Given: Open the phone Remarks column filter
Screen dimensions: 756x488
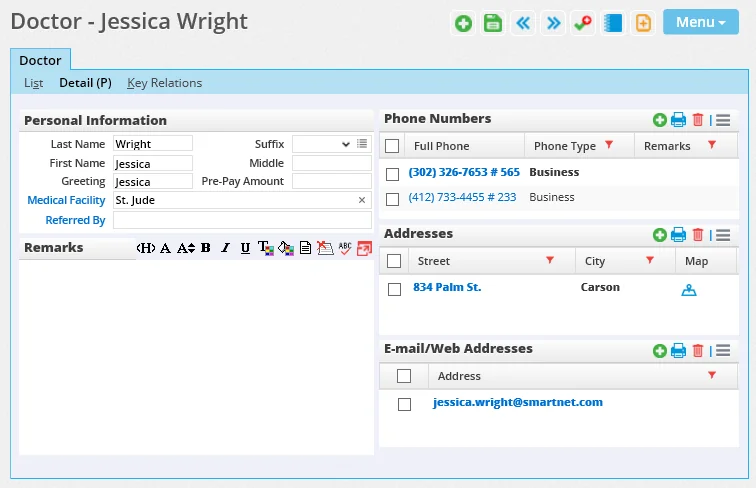Looking at the screenshot, I should coord(712,144).
